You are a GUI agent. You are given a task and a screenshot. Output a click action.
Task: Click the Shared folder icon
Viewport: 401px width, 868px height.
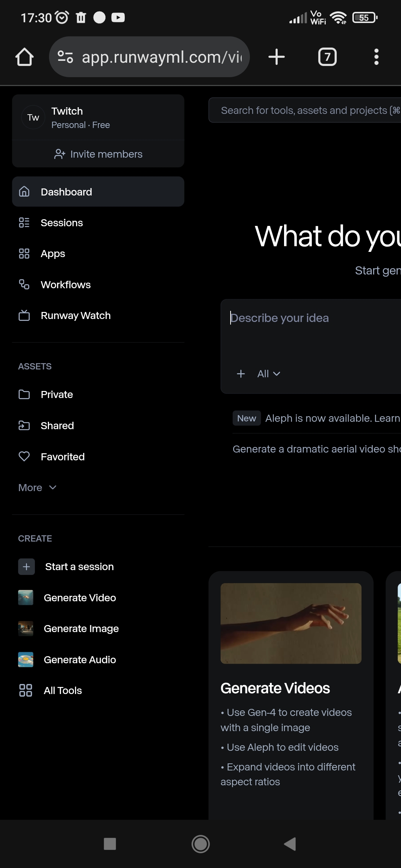pos(24,425)
